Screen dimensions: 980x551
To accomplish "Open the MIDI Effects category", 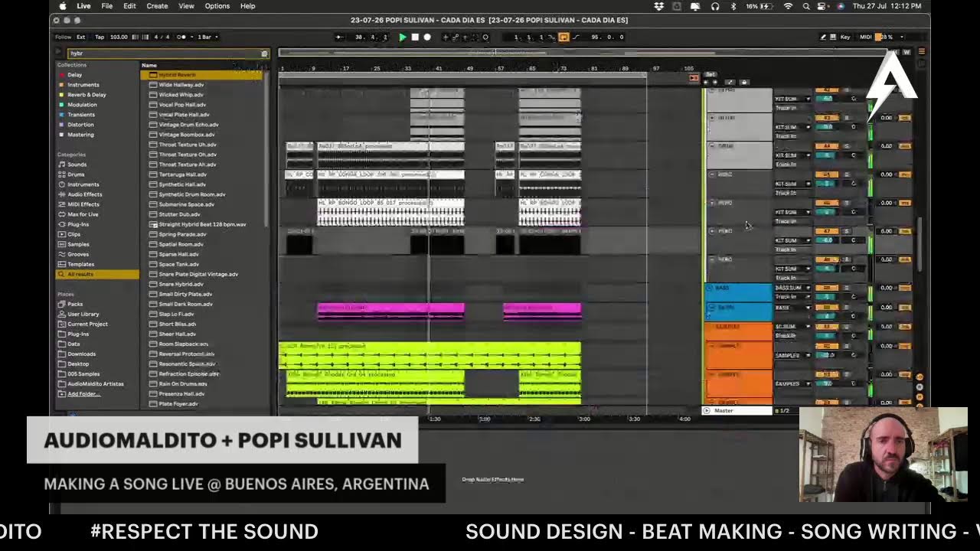I will pyautogui.click(x=83, y=204).
